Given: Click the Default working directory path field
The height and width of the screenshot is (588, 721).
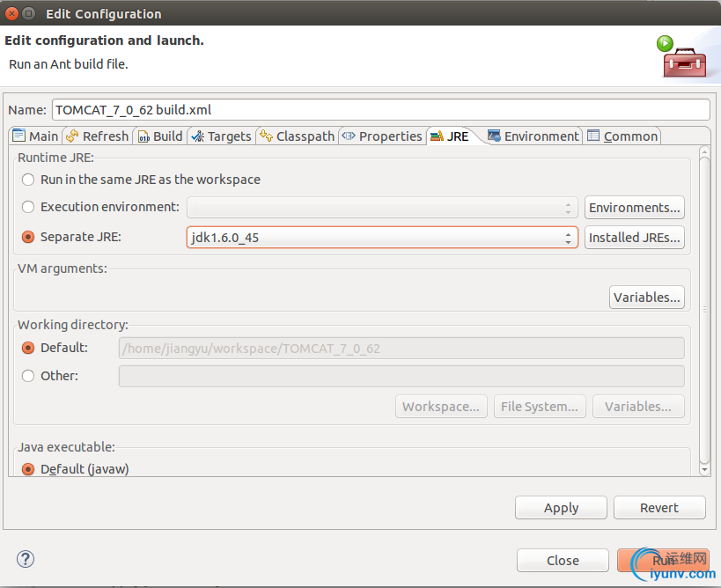Looking at the screenshot, I should (x=401, y=349).
